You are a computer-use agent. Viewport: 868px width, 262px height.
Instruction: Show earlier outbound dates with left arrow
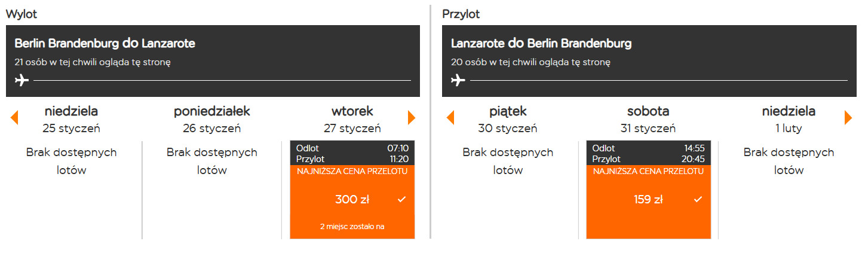(14, 118)
